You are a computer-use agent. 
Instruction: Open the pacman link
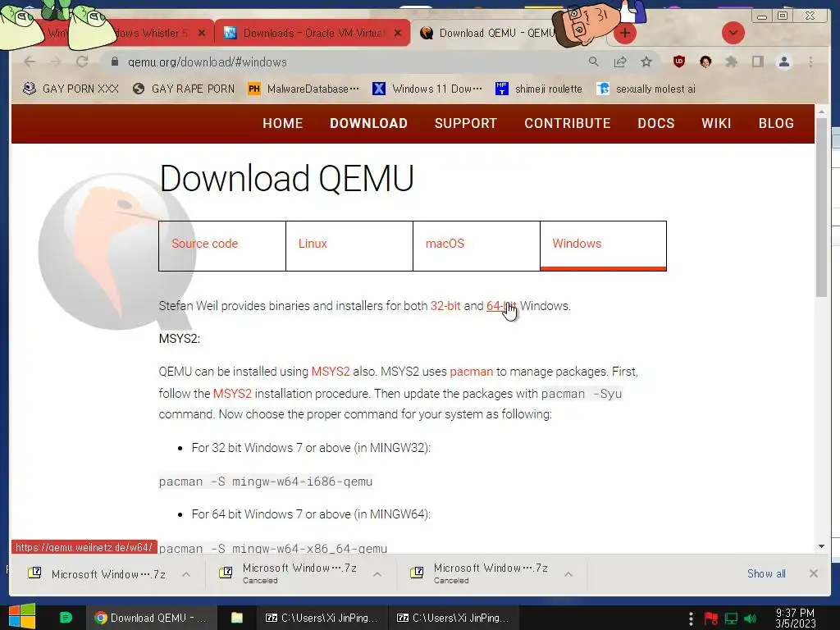point(471,372)
